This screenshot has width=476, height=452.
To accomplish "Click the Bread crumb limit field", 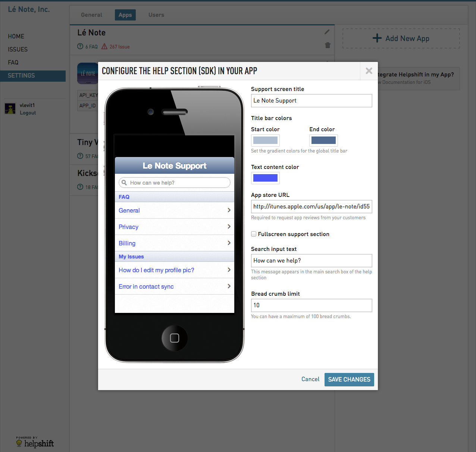I will [x=311, y=305].
